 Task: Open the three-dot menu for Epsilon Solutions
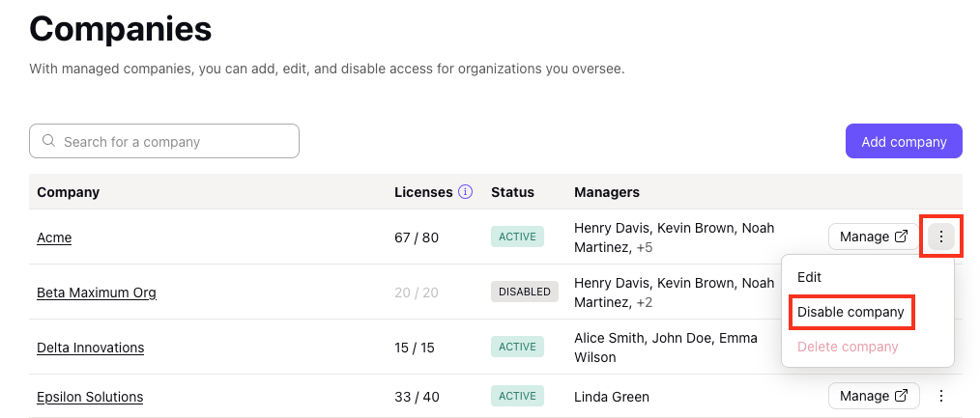click(941, 396)
